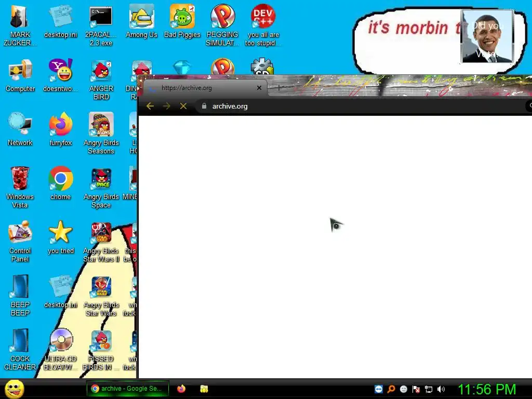This screenshot has height=399, width=532.
Task: Select the furryfox Firefox shortcut
Action: tap(60, 129)
